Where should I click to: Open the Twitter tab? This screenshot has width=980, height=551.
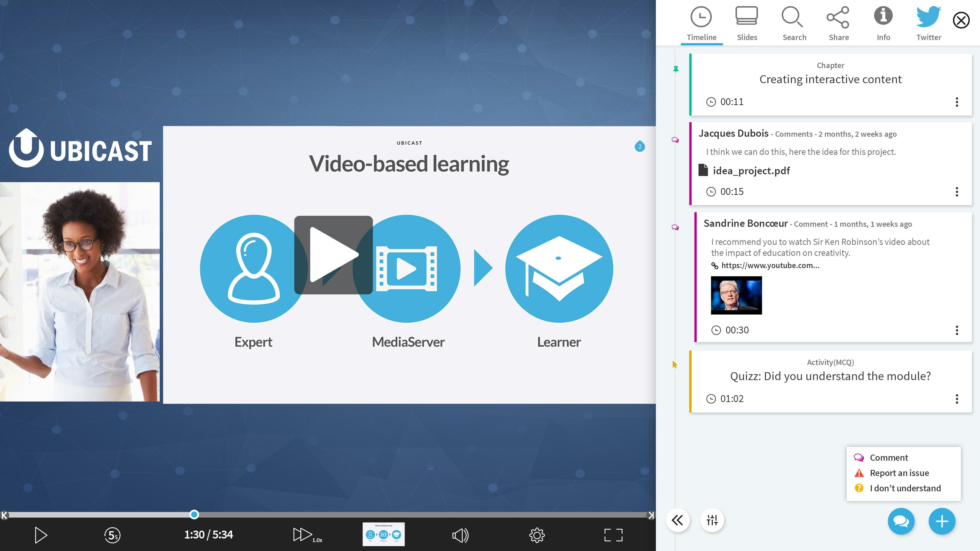tap(928, 23)
